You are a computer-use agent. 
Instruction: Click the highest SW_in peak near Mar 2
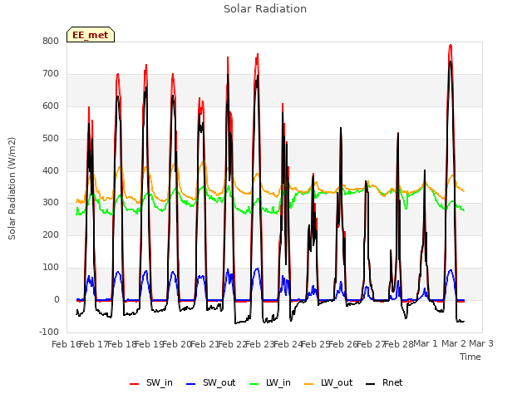pos(451,45)
